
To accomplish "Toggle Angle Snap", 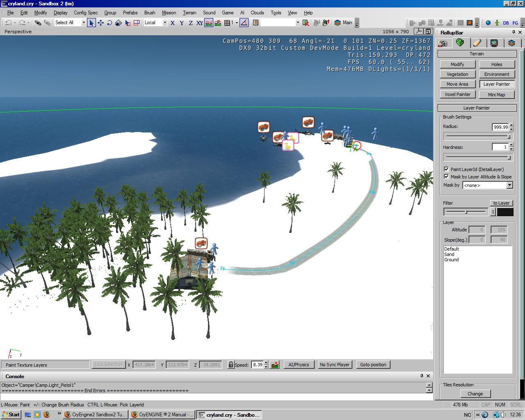I will 244,23.
